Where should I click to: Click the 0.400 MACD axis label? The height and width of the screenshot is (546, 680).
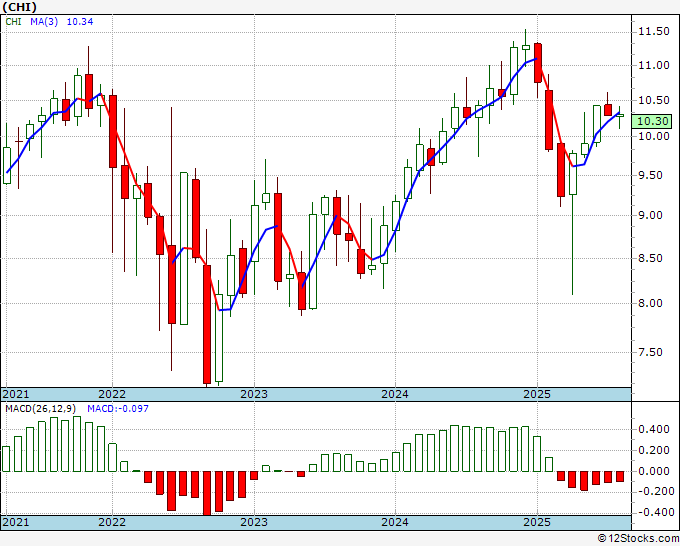click(x=654, y=430)
